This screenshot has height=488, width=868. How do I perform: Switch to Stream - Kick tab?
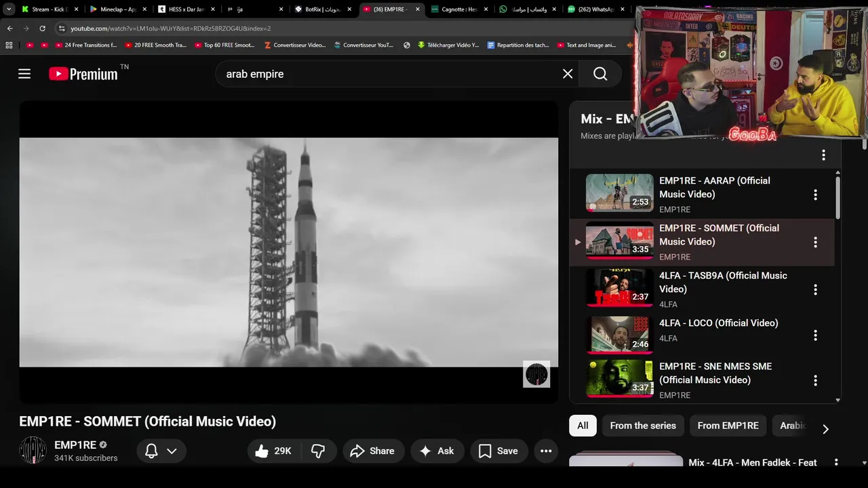point(50,9)
